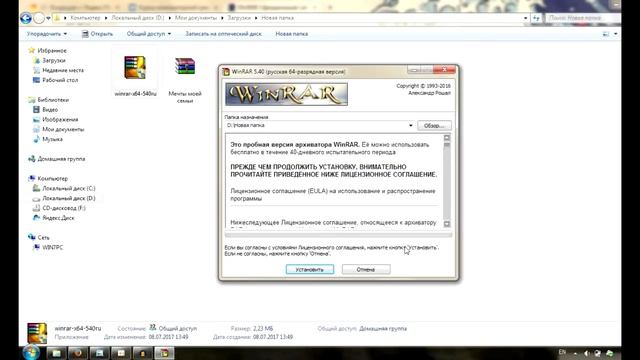Click the Обзор... browse button
This screenshot has width=640, height=360.
tap(434, 126)
